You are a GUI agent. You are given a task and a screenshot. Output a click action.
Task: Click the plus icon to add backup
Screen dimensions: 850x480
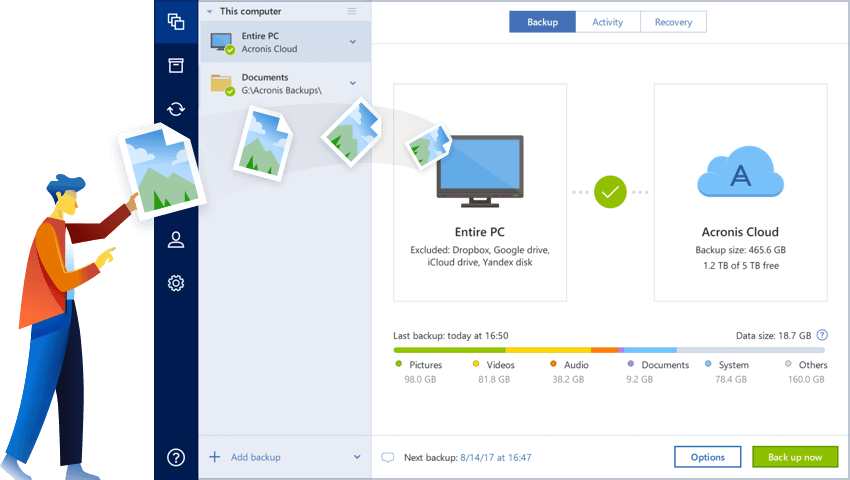pyautogui.click(x=214, y=457)
